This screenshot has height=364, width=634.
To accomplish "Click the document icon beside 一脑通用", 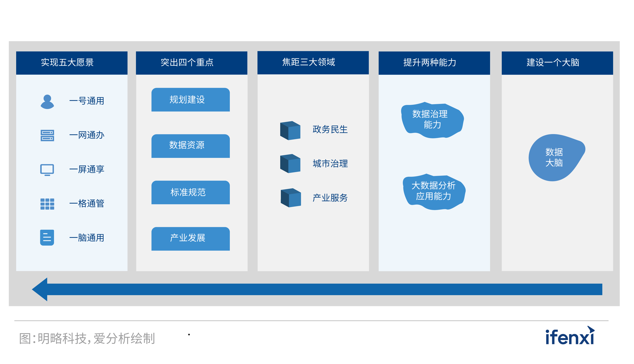I will click(47, 238).
